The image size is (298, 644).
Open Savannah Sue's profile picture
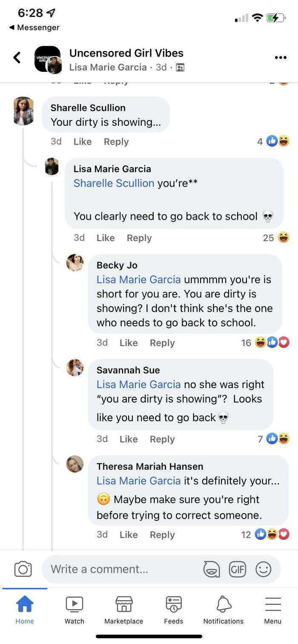coord(75,368)
